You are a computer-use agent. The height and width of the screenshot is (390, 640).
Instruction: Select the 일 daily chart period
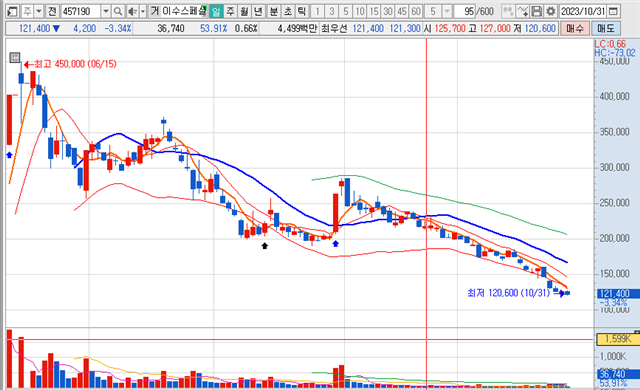(216, 11)
